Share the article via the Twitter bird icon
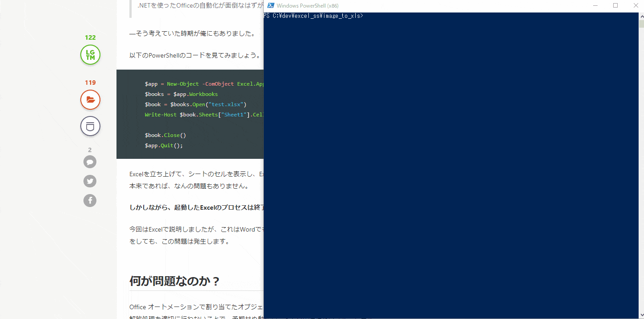 click(x=90, y=181)
